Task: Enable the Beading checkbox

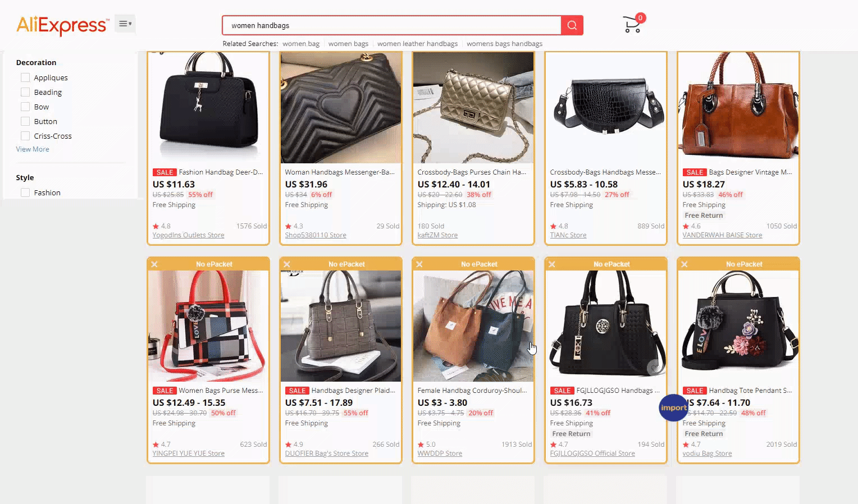Action: [x=25, y=92]
